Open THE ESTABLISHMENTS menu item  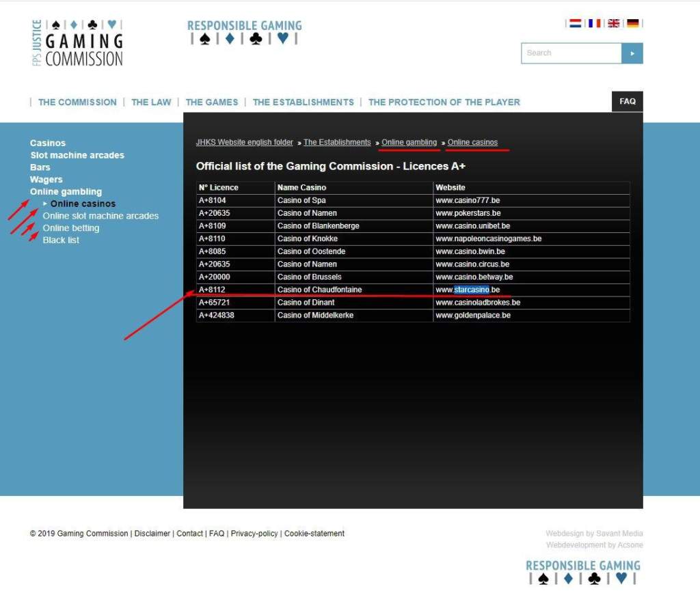click(x=303, y=102)
